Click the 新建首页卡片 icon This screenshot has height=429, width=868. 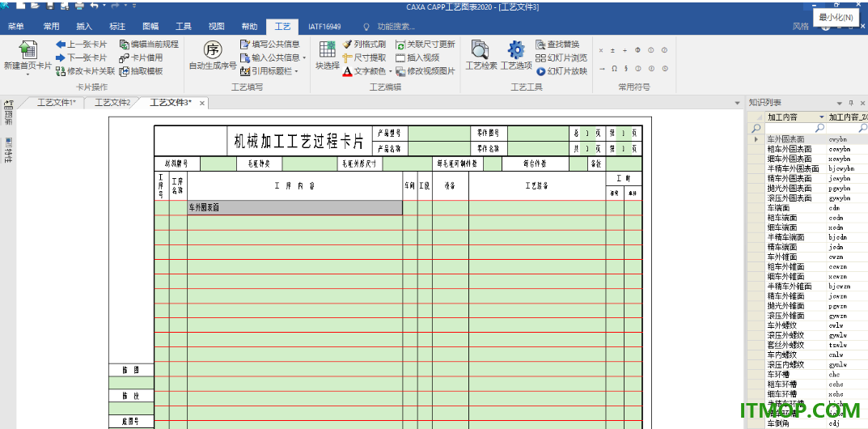(x=28, y=50)
